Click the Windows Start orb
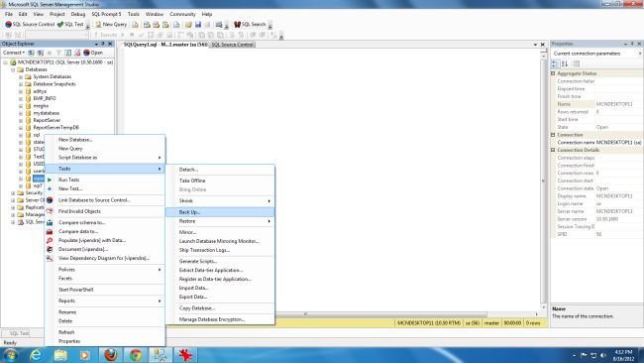Screen dimensions: 644x363 pos(10,355)
